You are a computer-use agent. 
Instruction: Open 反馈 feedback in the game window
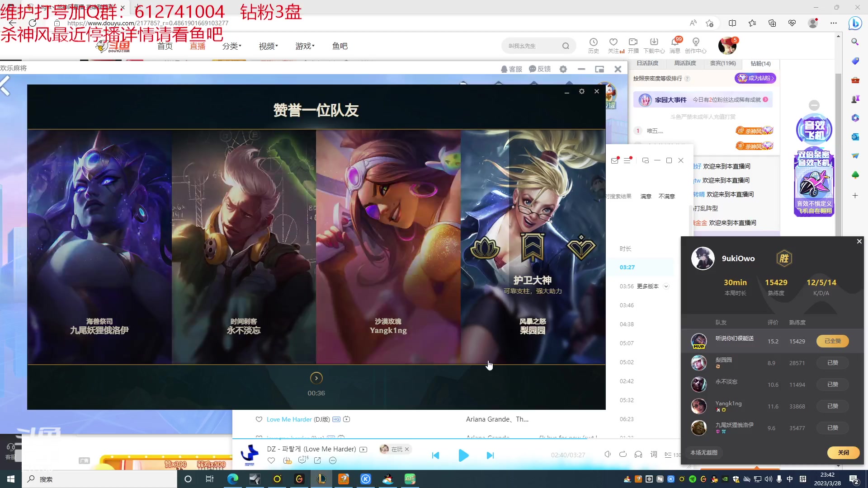541,69
